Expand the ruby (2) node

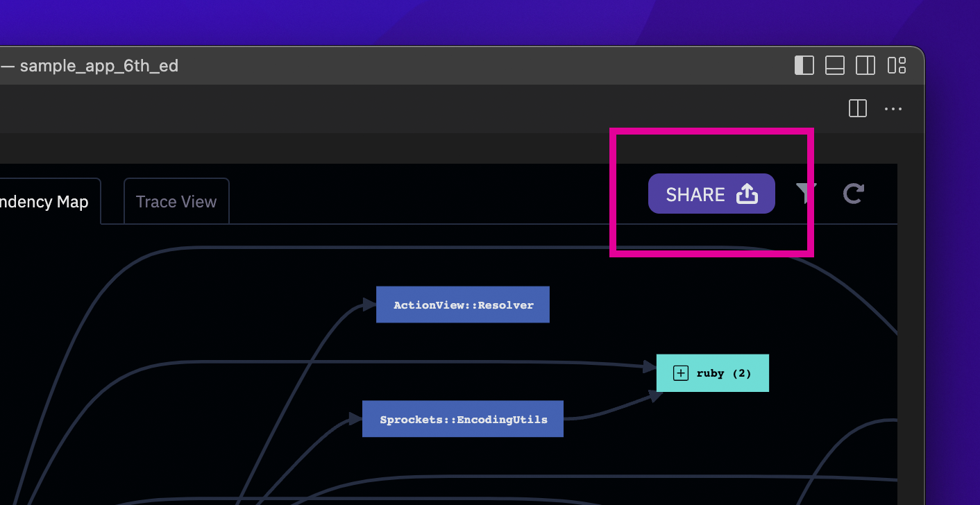pos(681,373)
